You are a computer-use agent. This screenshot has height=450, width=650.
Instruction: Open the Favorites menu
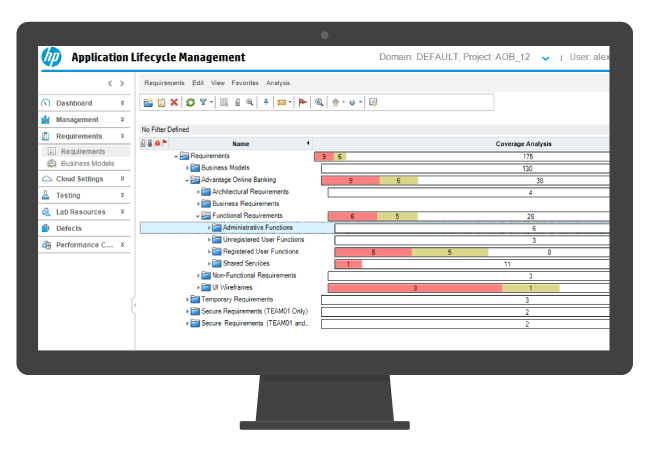coord(245,83)
